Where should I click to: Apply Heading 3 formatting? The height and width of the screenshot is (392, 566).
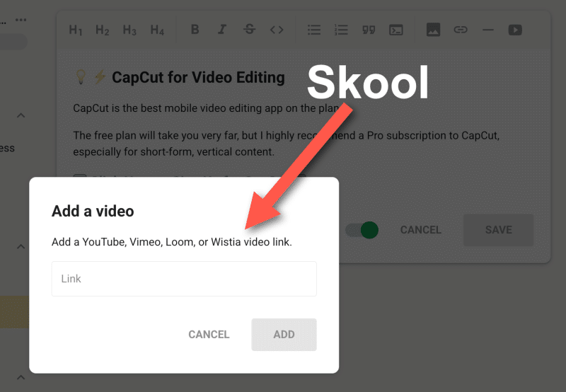129,30
